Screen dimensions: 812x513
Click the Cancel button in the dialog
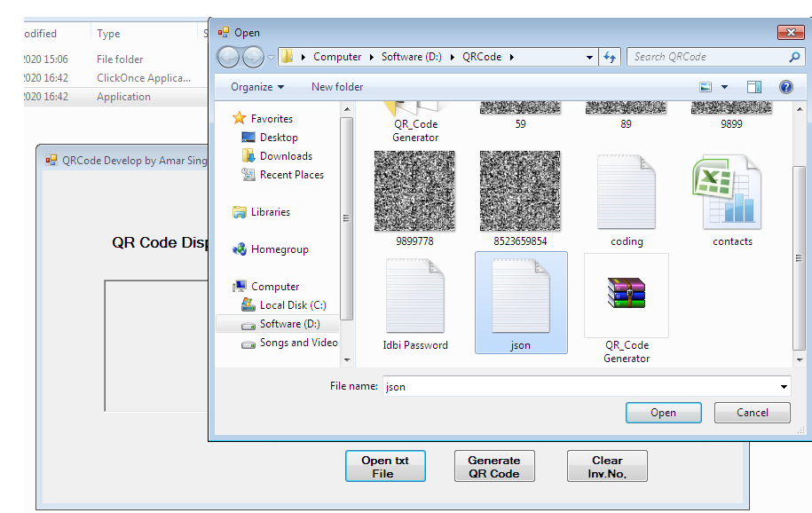click(x=753, y=413)
